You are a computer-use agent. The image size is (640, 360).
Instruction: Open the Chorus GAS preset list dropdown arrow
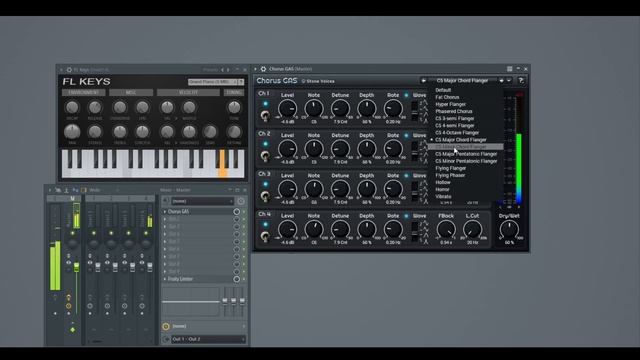pyautogui.click(x=509, y=81)
